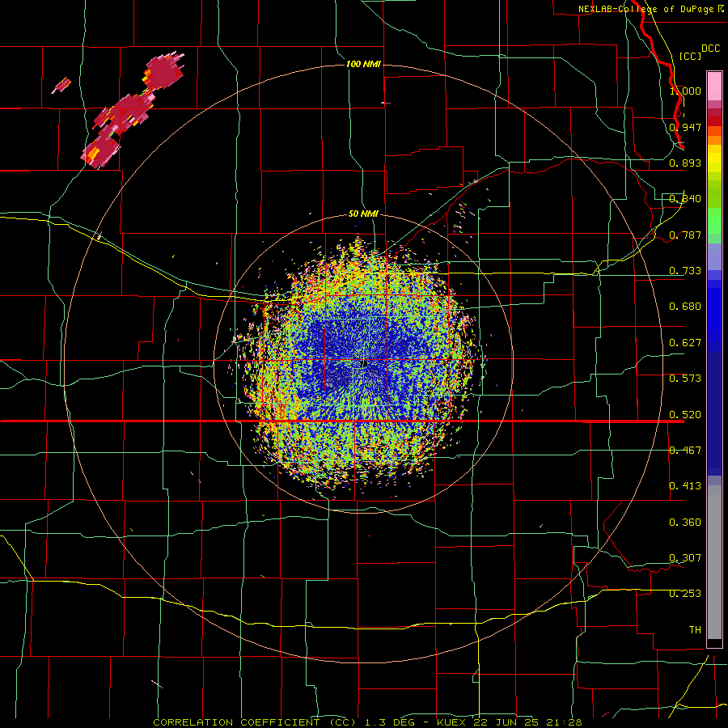The image size is (728, 728).
Task: Pick the bright green color bar segment near 0.787
Action: tap(714, 221)
